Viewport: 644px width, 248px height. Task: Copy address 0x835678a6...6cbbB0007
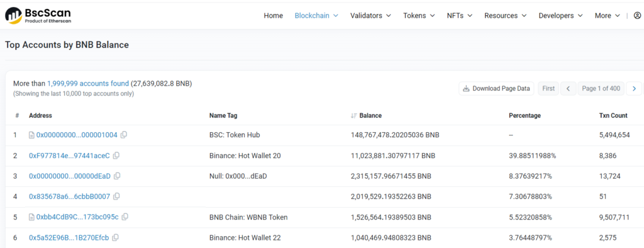point(116,196)
